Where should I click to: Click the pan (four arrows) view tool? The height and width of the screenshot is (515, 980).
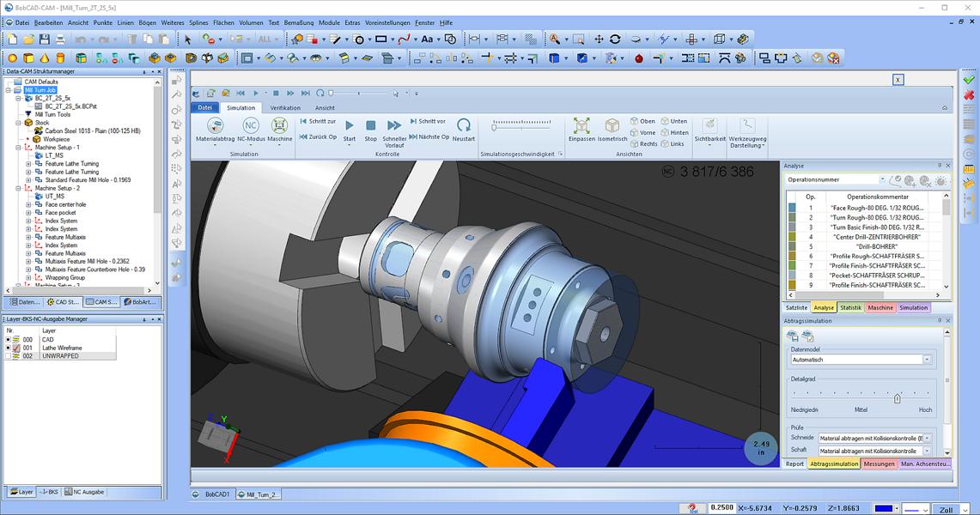tap(599, 39)
